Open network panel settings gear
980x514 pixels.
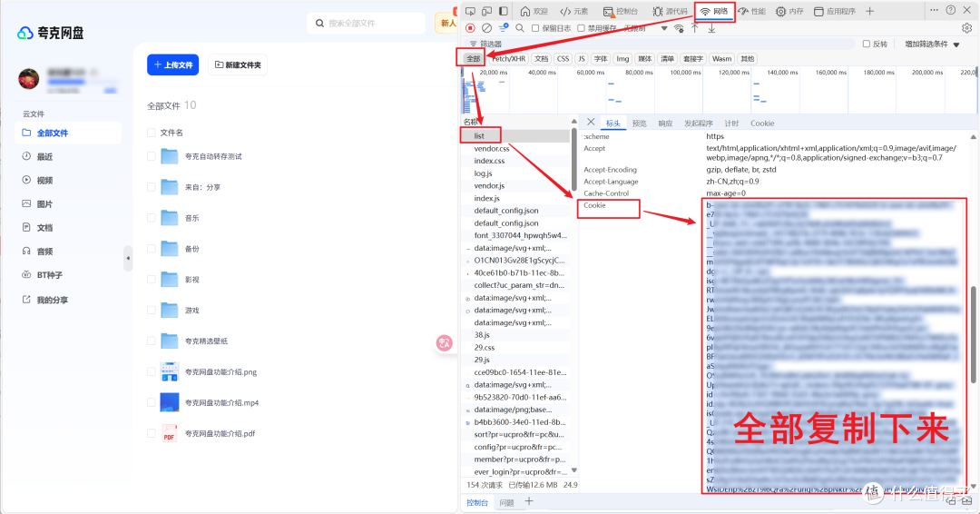[x=967, y=28]
